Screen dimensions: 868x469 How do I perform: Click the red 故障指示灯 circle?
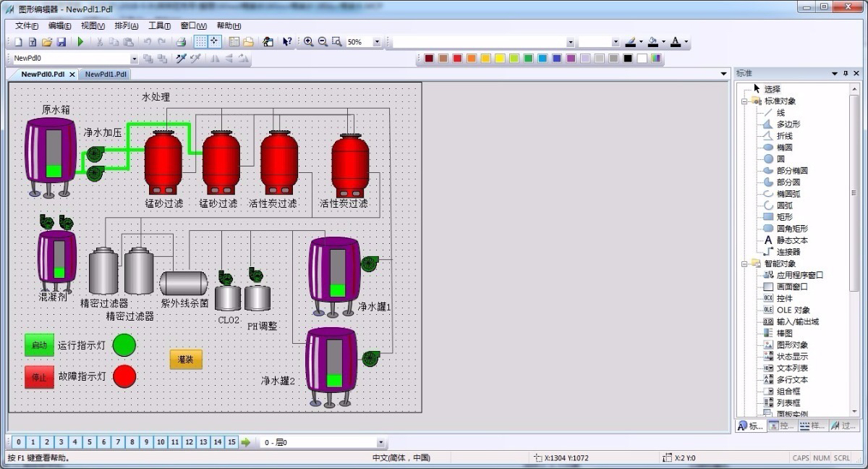click(x=124, y=376)
